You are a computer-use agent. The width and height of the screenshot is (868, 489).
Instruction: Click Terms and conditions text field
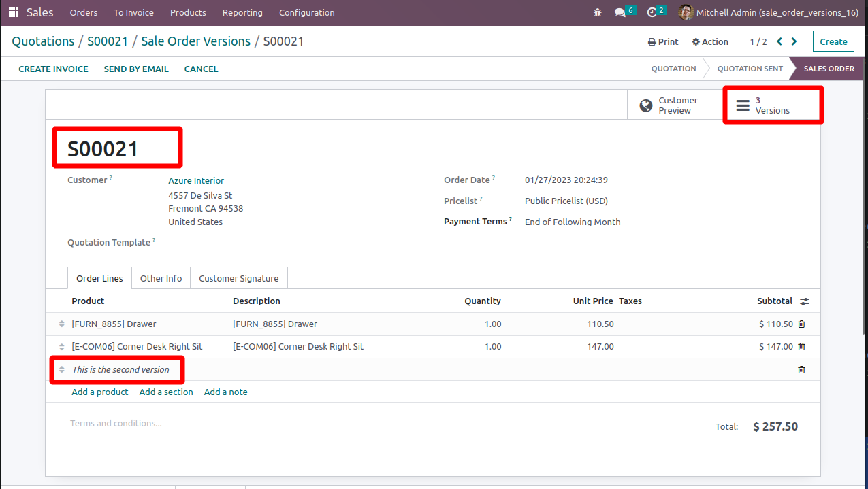[116, 423]
